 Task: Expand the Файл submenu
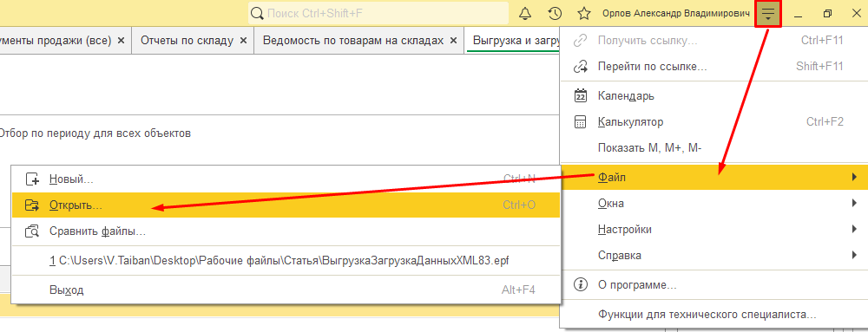(714, 178)
